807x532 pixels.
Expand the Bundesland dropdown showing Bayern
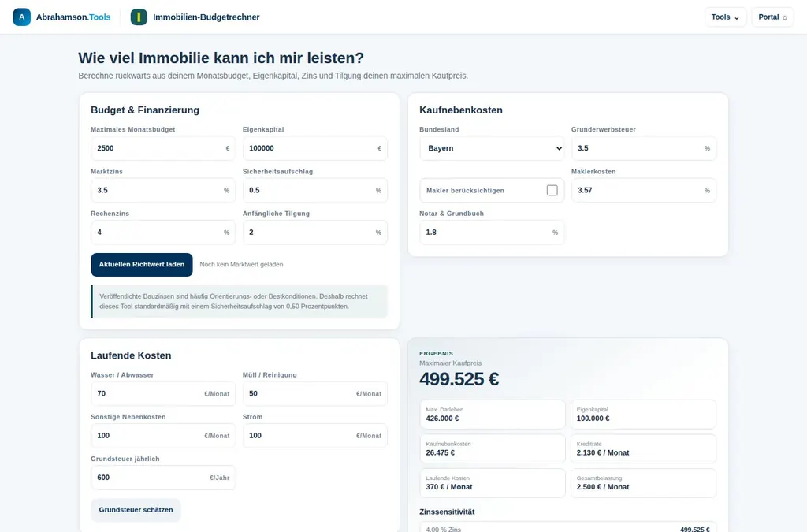click(492, 148)
